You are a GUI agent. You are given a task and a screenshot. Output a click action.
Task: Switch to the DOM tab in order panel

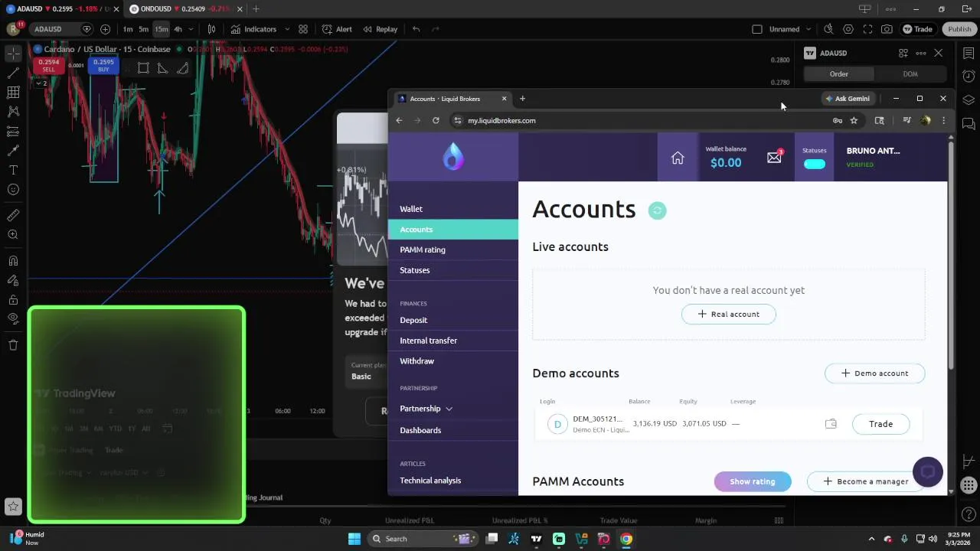pyautogui.click(x=910, y=74)
